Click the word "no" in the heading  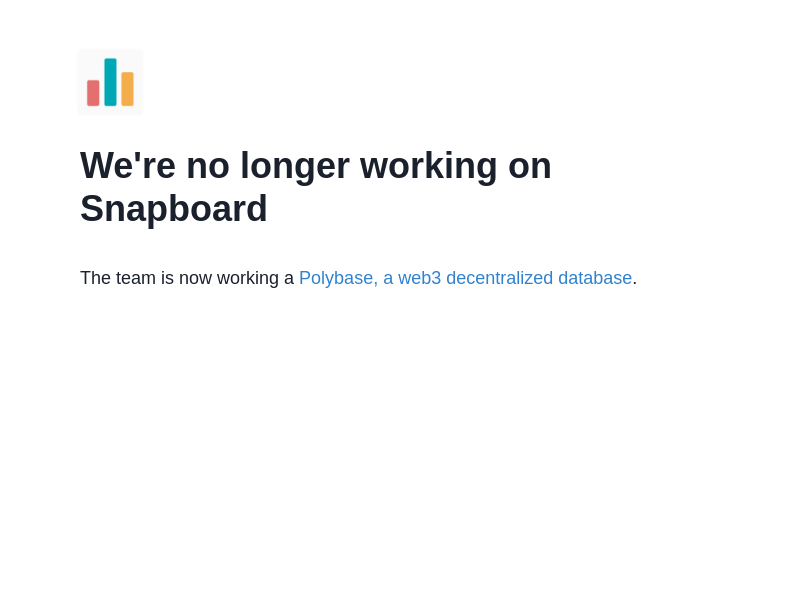[208, 166]
